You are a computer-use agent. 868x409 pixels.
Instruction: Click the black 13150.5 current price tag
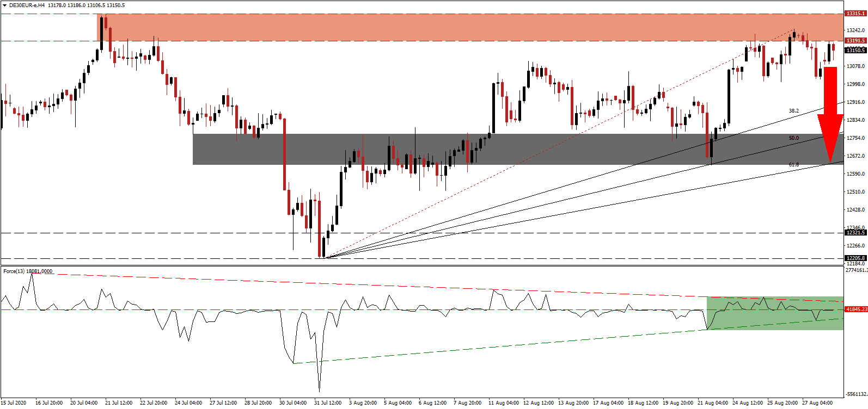pos(855,51)
